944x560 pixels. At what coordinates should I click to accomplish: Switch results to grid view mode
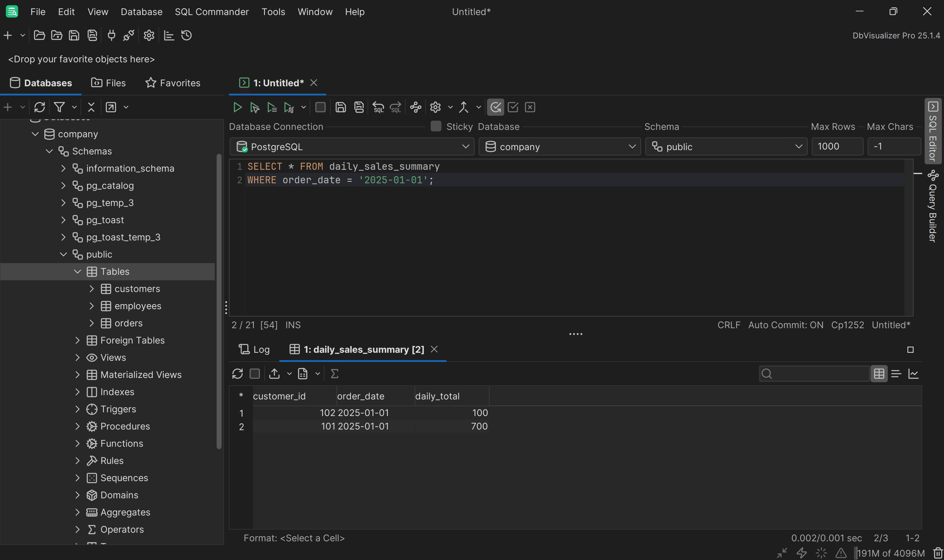click(x=879, y=374)
